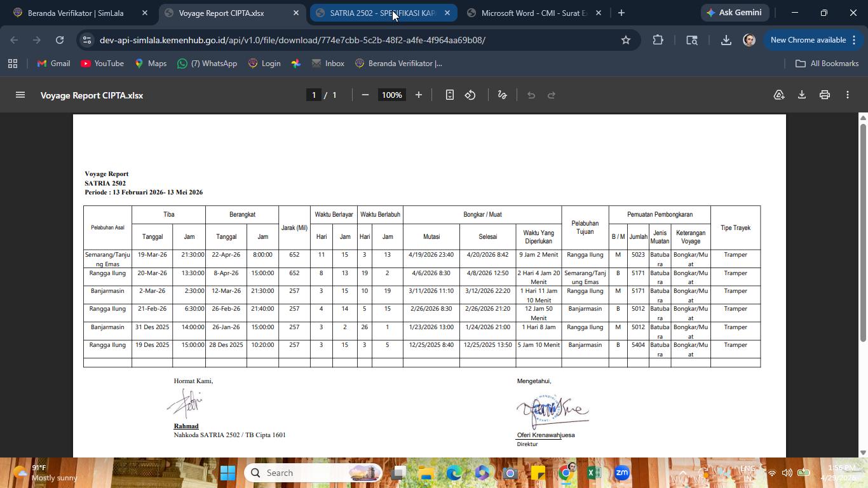Save the file to Google Drive
This screenshot has height=488, width=868.
[x=779, y=95]
